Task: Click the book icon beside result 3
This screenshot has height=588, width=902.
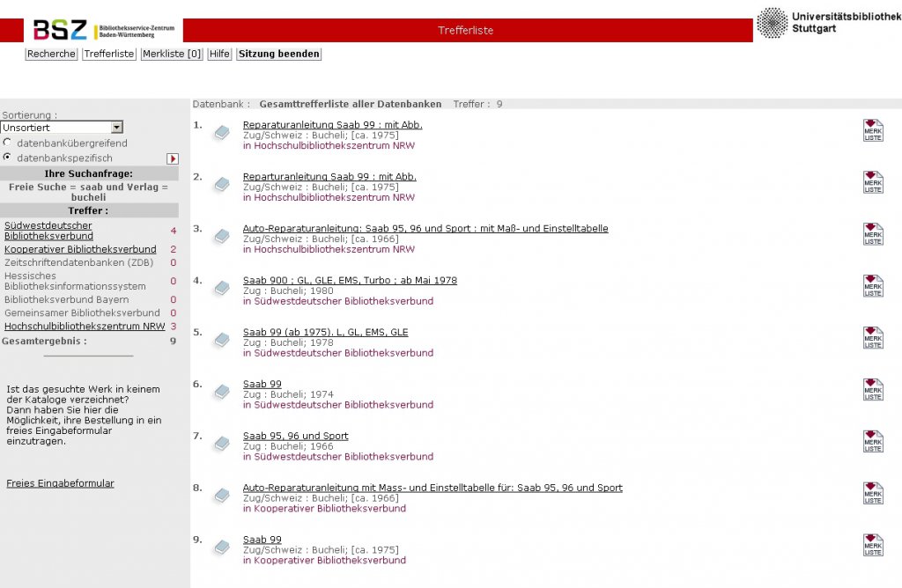Action: pos(222,236)
